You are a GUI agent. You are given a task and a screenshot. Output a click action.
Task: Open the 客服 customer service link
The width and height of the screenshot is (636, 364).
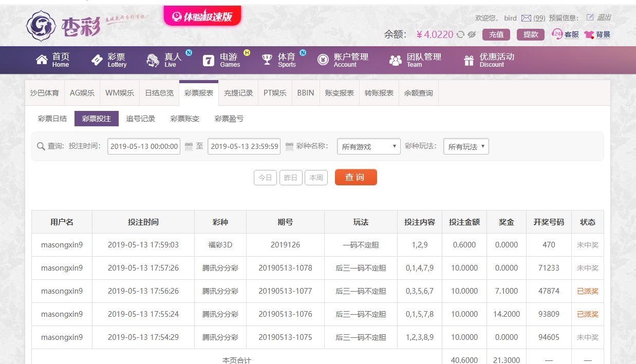coord(572,34)
